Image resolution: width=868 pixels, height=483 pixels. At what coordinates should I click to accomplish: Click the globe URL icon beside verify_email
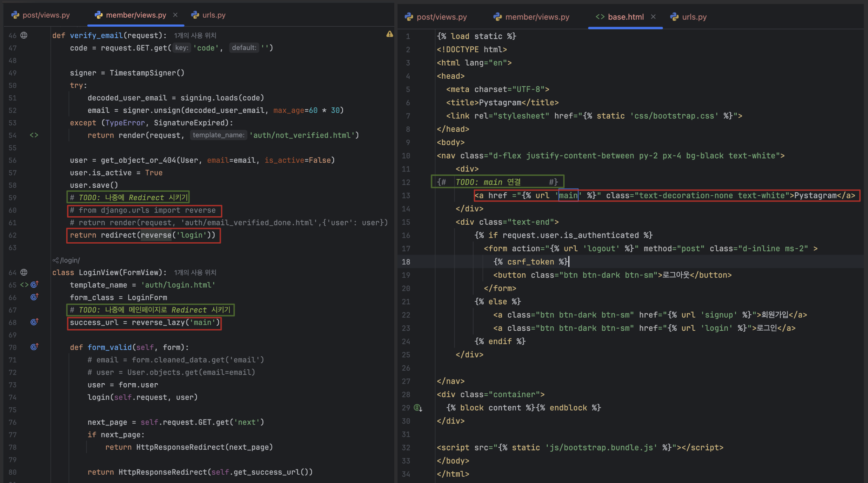click(24, 35)
